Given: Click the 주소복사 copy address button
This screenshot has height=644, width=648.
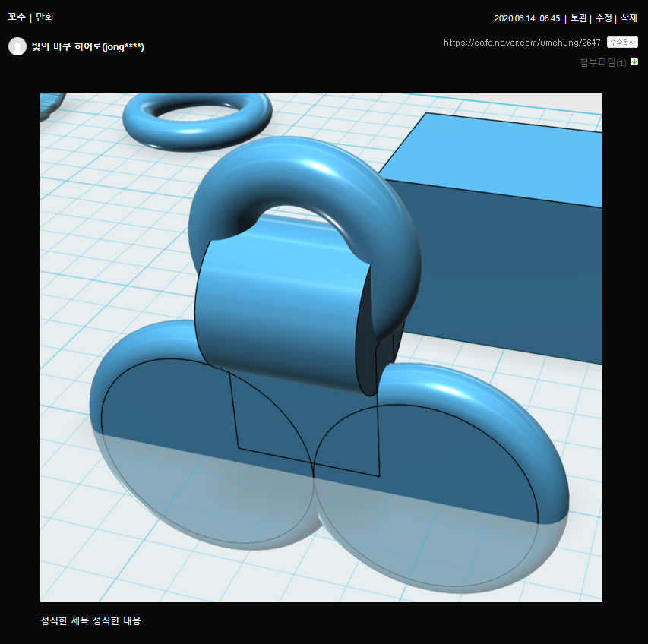Looking at the screenshot, I should click(x=622, y=42).
